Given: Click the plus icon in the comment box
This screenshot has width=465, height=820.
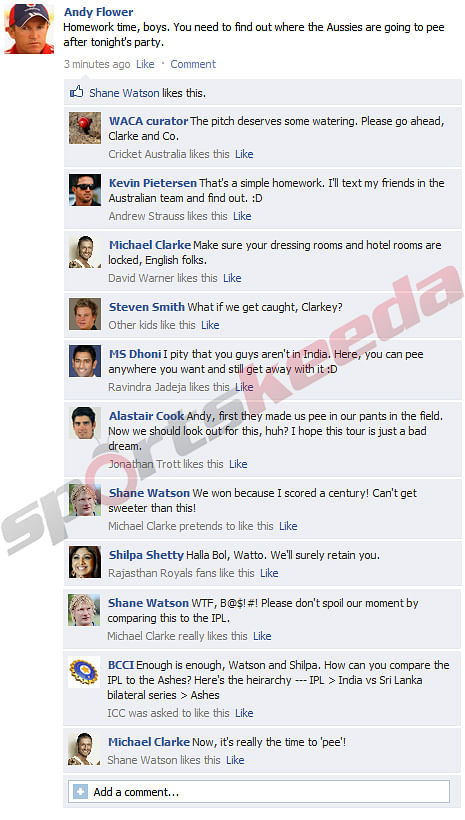Looking at the screenshot, I should 80,792.
